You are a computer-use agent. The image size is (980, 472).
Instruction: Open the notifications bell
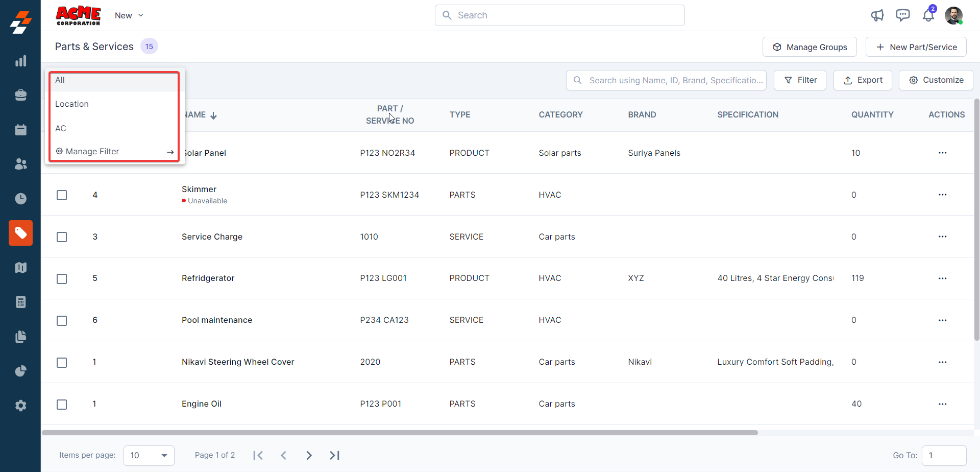point(928,15)
